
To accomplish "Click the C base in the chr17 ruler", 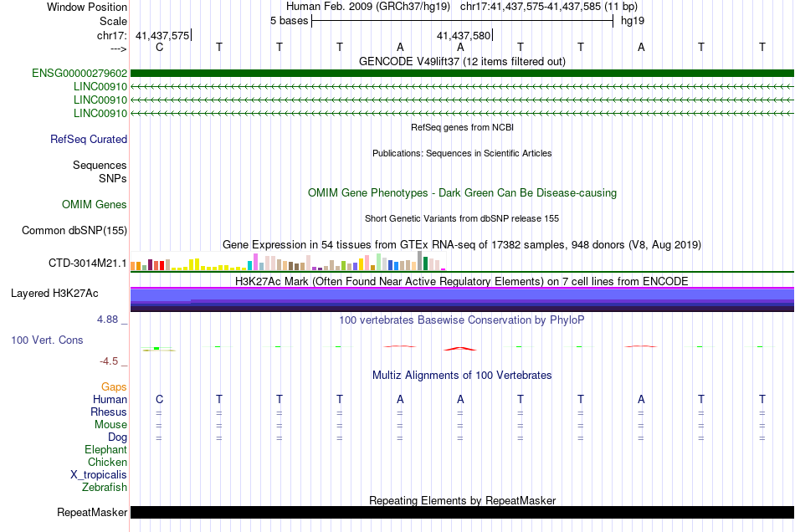I will coord(159,47).
